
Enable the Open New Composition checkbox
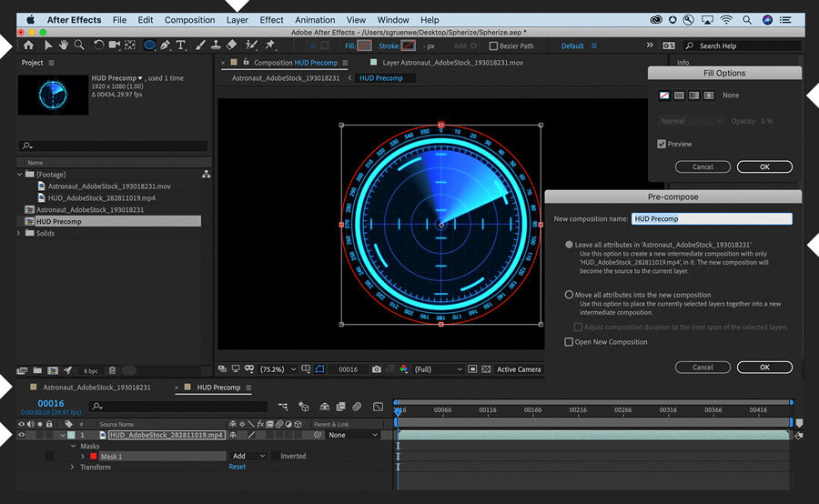click(x=569, y=342)
